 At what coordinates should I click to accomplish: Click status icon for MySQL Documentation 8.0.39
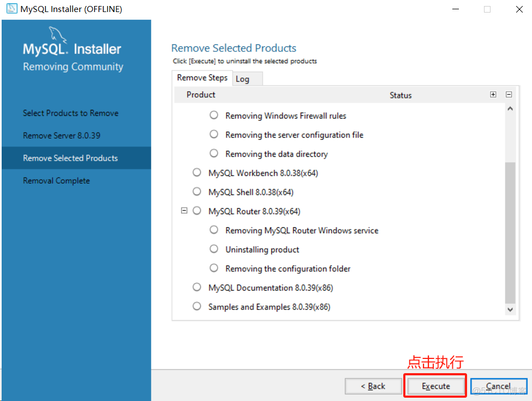196,287
